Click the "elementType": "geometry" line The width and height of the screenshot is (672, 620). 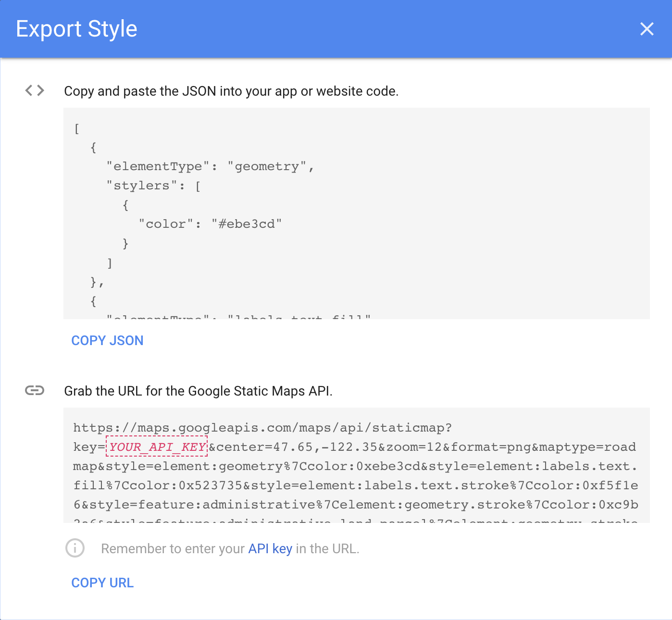210,166
